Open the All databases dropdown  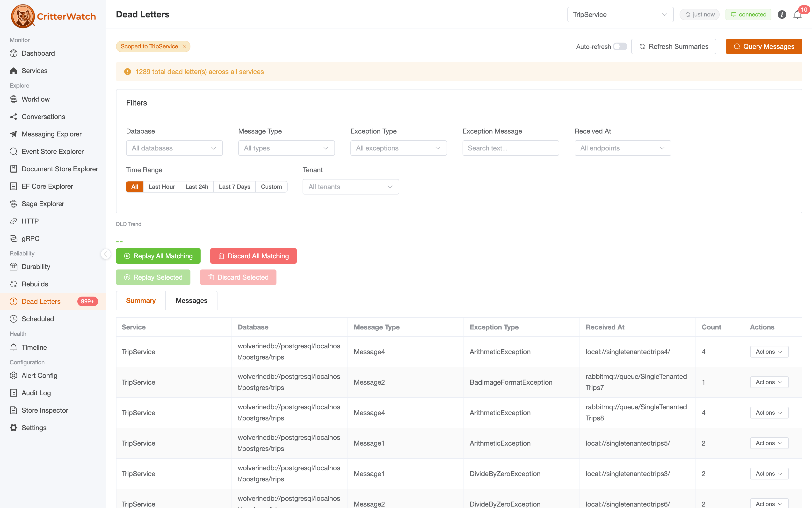[x=174, y=148]
